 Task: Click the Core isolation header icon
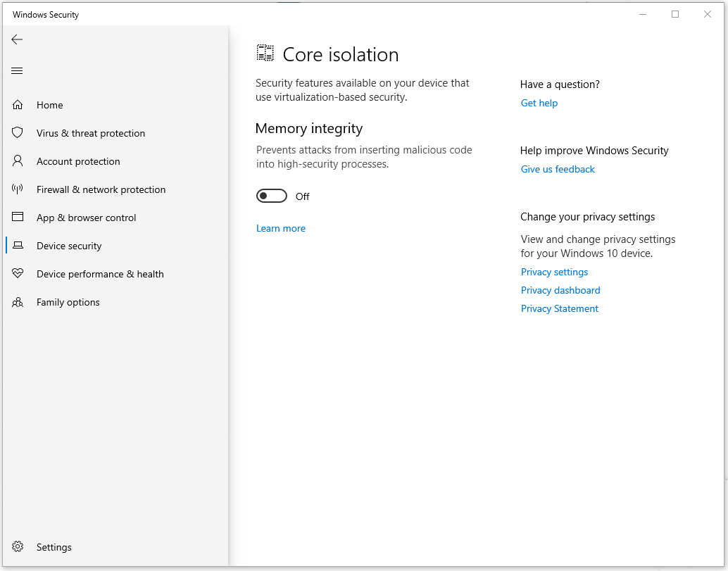(x=265, y=52)
